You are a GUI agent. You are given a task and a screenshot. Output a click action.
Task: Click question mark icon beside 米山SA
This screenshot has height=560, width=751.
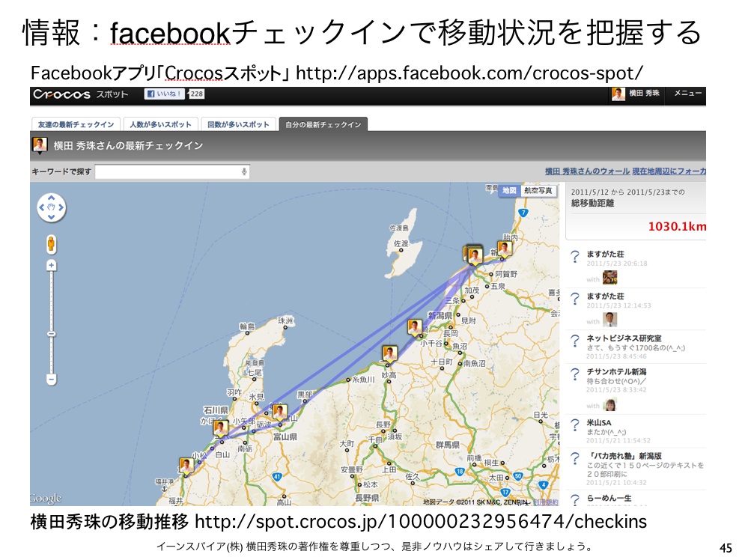pyautogui.click(x=575, y=425)
